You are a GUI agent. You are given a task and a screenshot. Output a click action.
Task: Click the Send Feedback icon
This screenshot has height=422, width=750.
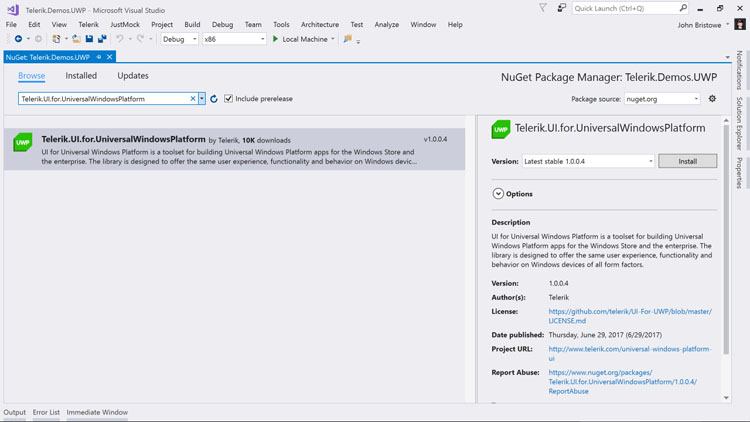(x=562, y=8)
